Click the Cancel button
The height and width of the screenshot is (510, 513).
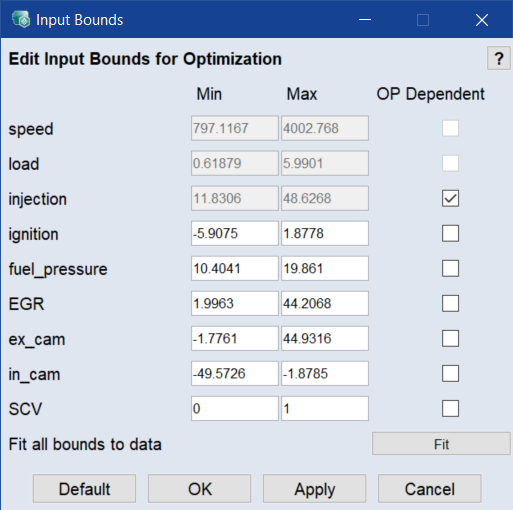click(x=430, y=489)
